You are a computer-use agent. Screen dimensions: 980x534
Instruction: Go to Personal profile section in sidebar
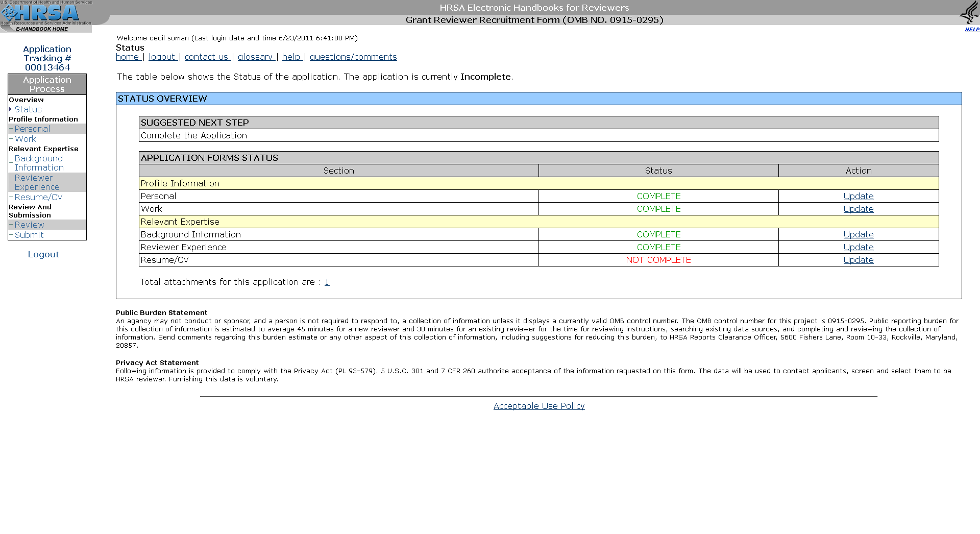click(x=32, y=129)
